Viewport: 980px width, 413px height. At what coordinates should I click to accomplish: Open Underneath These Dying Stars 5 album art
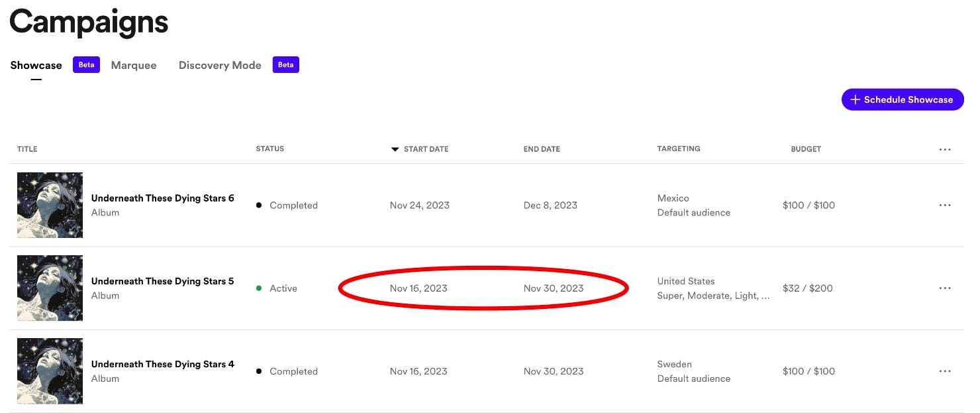click(x=50, y=288)
